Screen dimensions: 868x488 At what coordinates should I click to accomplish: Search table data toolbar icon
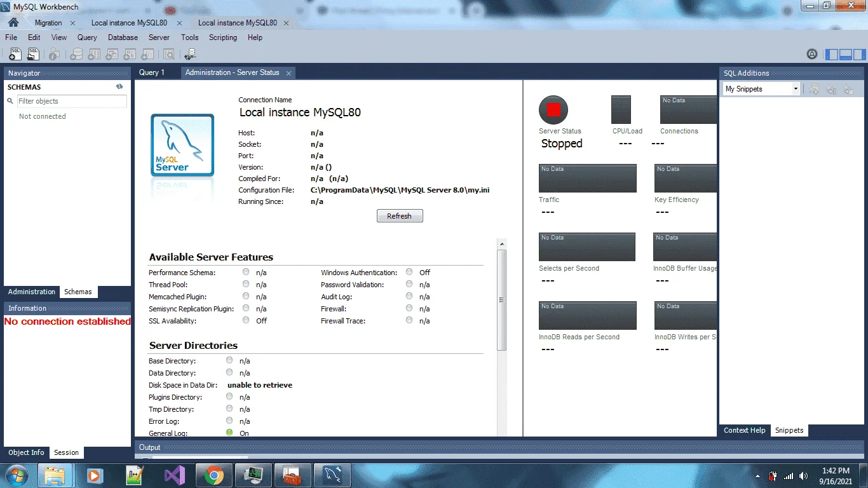click(168, 55)
